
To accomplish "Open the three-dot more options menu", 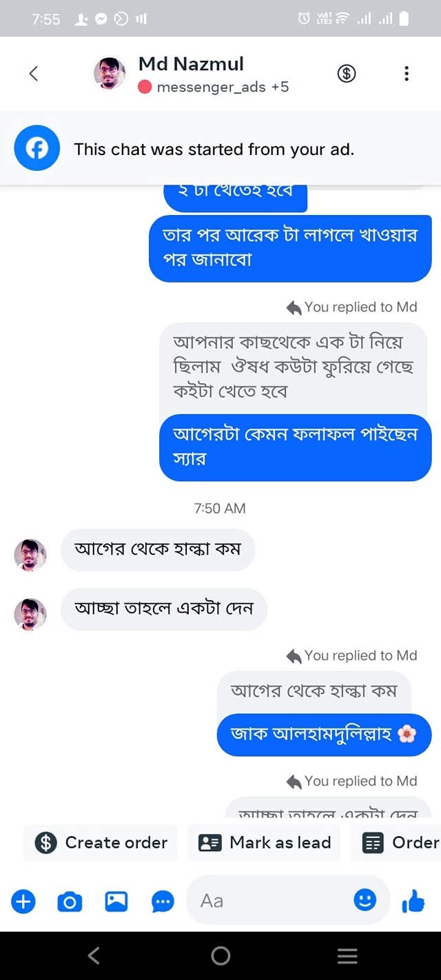I will [x=407, y=74].
